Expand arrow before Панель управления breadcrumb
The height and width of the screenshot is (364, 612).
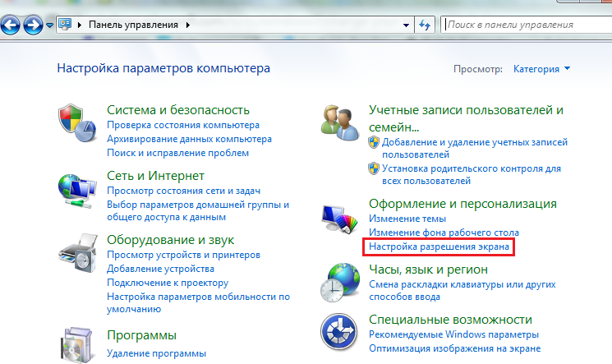[80, 25]
